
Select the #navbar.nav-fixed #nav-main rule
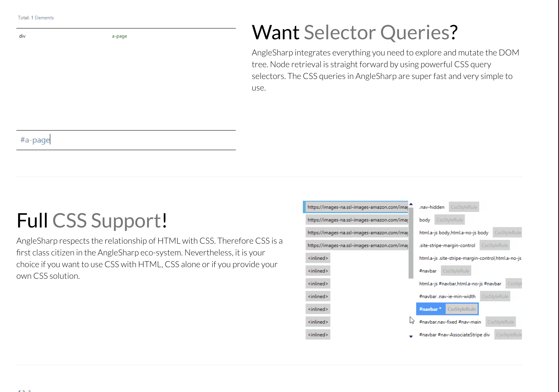[x=450, y=322]
